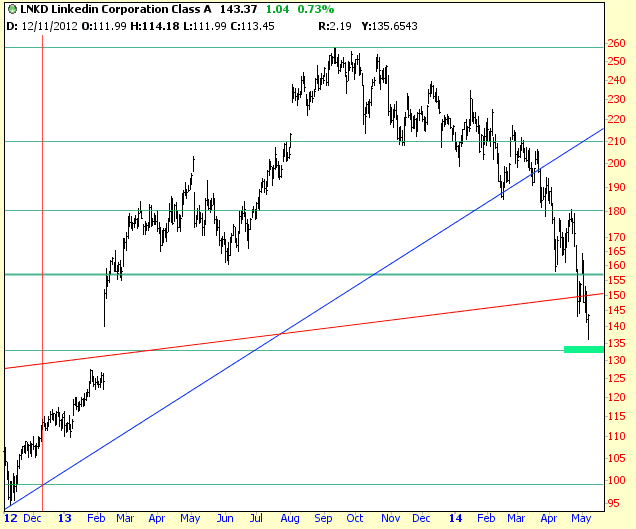This screenshot has width=636, height=529.
Task: Click the 180 label on the price axis
Action: pos(619,211)
